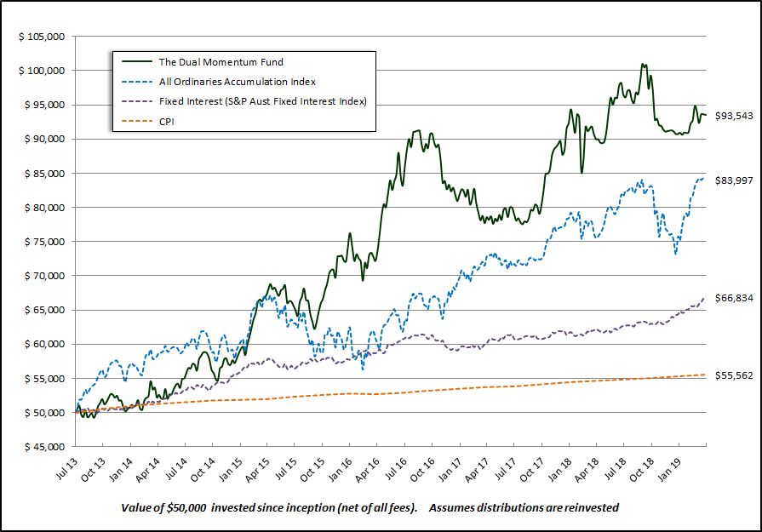Click the purple dashed legend line sample

click(136, 101)
